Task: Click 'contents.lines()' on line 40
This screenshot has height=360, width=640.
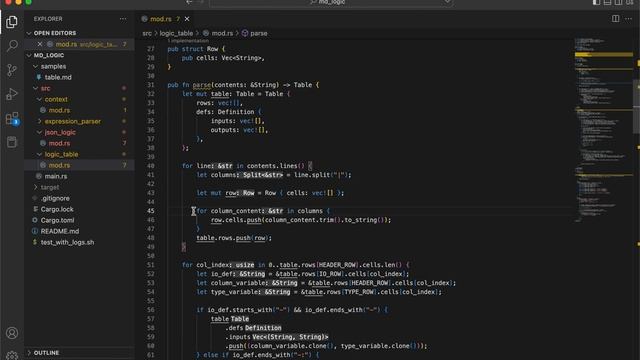Action: [x=276, y=166]
